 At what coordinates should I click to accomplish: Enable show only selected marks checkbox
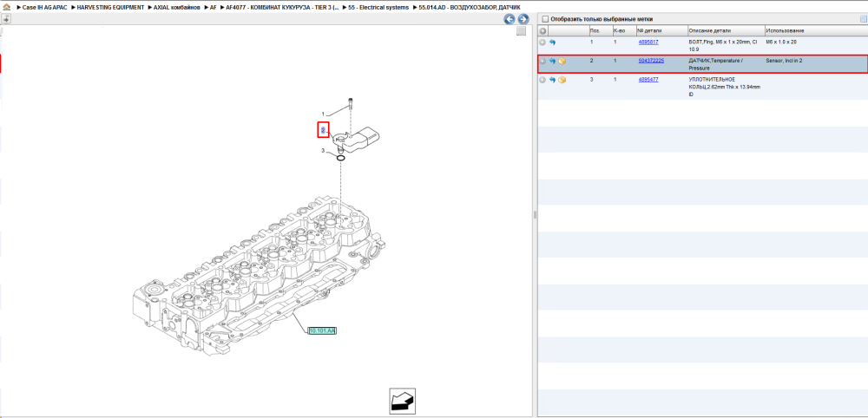pyautogui.click(x=545, y=19)
